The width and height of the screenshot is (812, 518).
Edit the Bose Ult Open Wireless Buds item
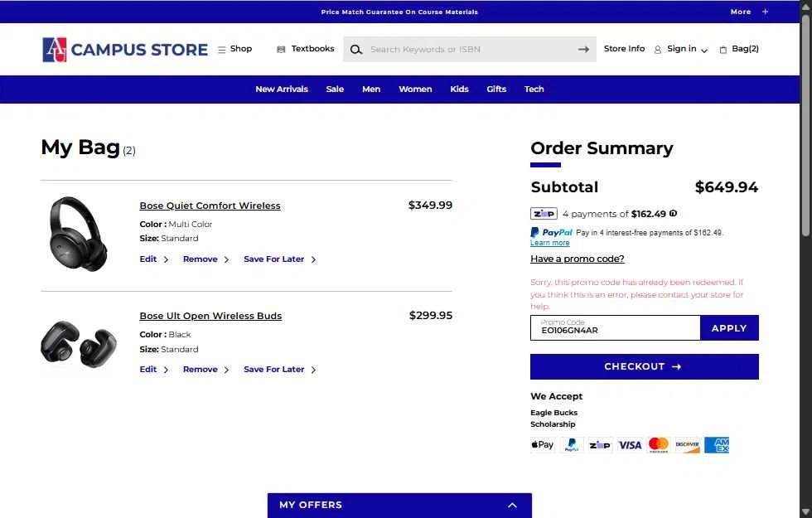154,370
